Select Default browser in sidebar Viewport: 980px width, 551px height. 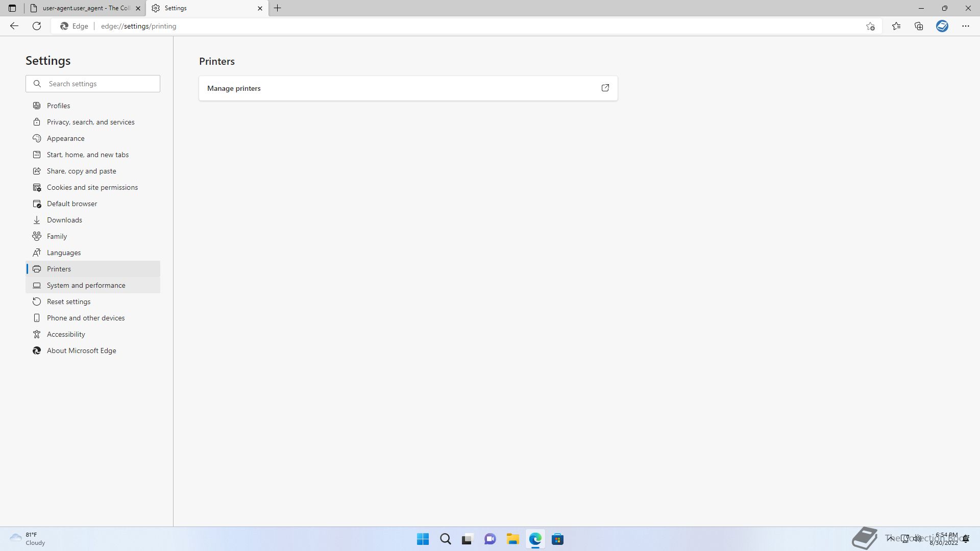[x=93, y=204]
